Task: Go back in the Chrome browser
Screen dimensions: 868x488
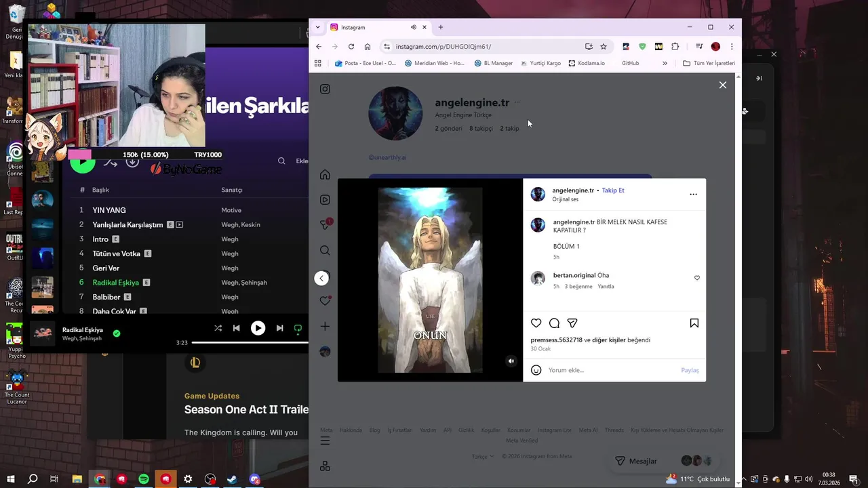Action: (319, 46)
